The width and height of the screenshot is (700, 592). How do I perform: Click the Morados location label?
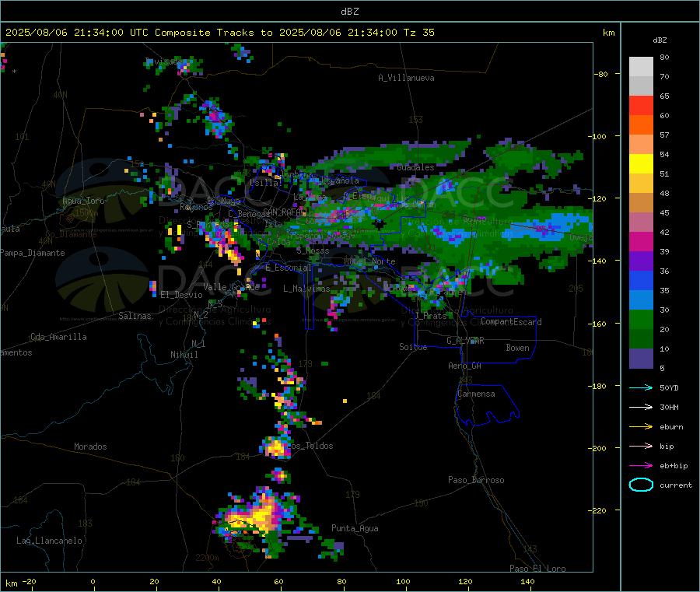[x=90, y=447]
